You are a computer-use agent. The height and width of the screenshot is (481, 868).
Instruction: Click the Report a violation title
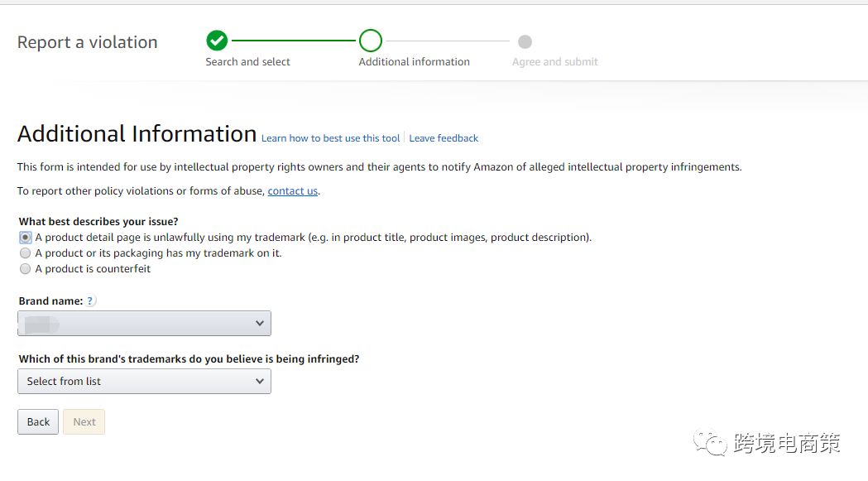tap(87, 42)
